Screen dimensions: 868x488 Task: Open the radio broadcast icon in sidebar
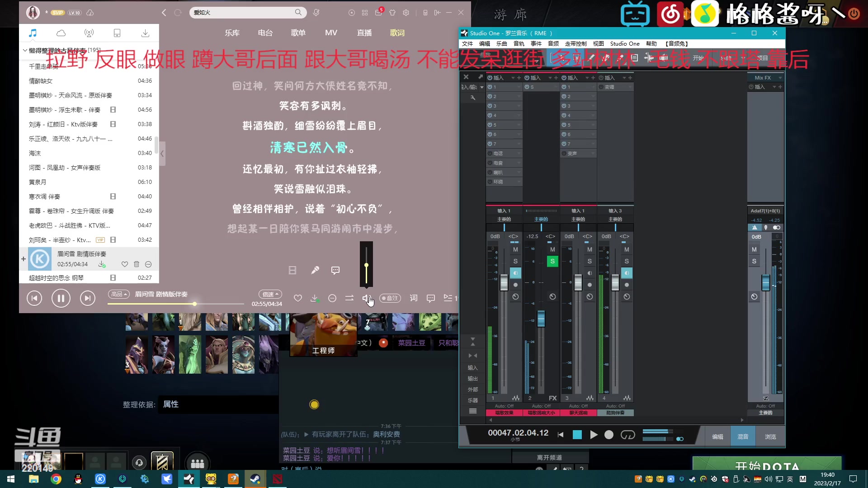point(89,33)
